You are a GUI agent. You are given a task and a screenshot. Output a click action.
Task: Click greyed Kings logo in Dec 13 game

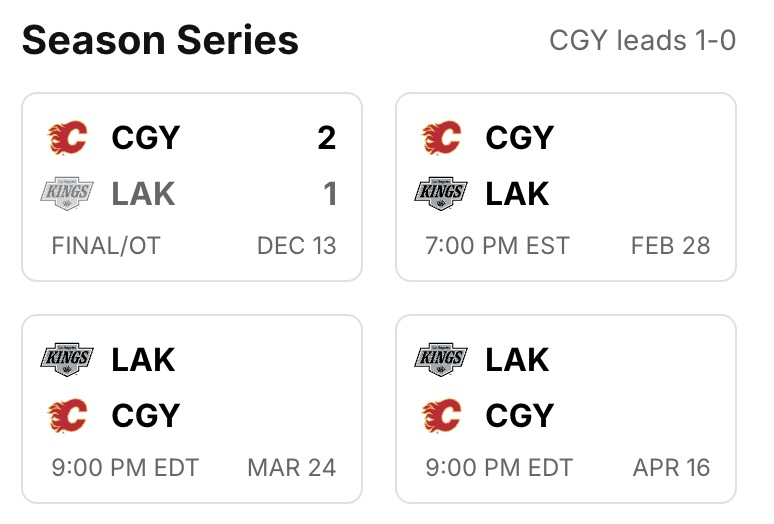(x=67, y=193)
